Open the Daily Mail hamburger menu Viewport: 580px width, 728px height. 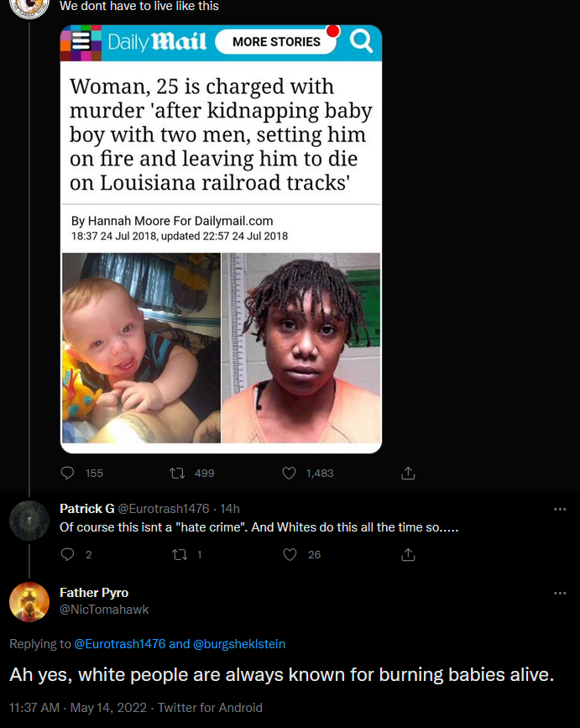click(81, 41)
